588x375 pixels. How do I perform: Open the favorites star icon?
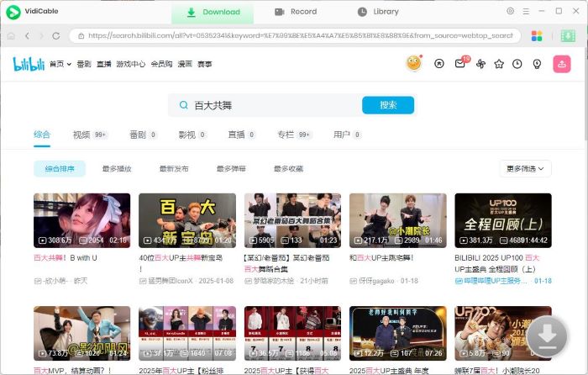(499, 64)
